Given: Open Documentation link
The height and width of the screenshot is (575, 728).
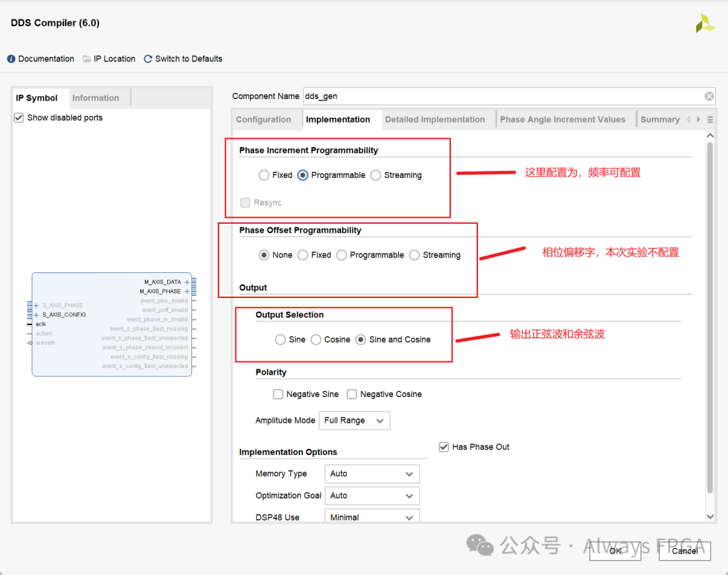Looking at the screenshot, I should pyautogui.click(x=46, y=59).
